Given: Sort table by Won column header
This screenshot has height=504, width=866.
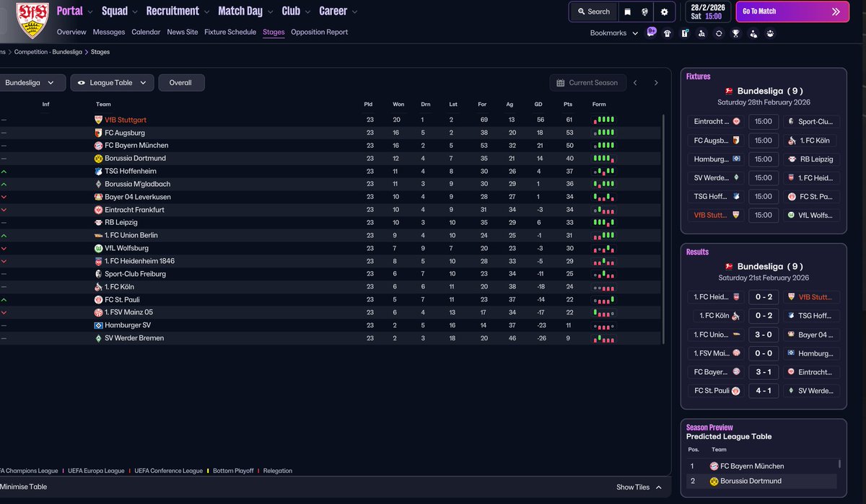Looking at the screenshot, I should point(398,105).
